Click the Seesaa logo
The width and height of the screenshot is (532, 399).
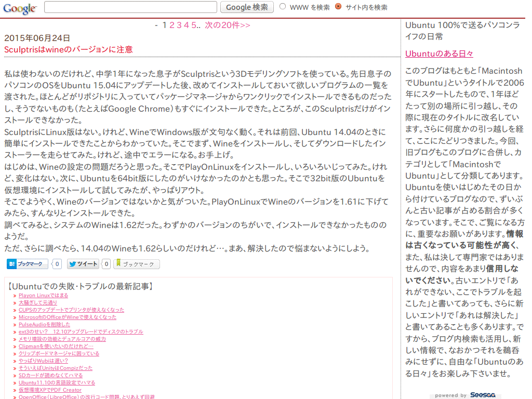[483, 395]
